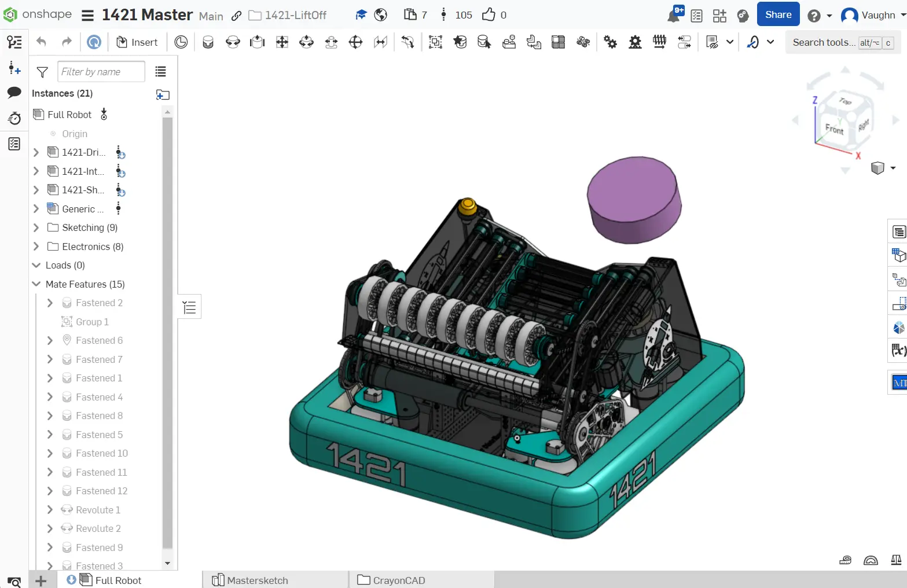The image size is (907, 588).
Task: Click the Screw relation tool
Action: [659, 42]
